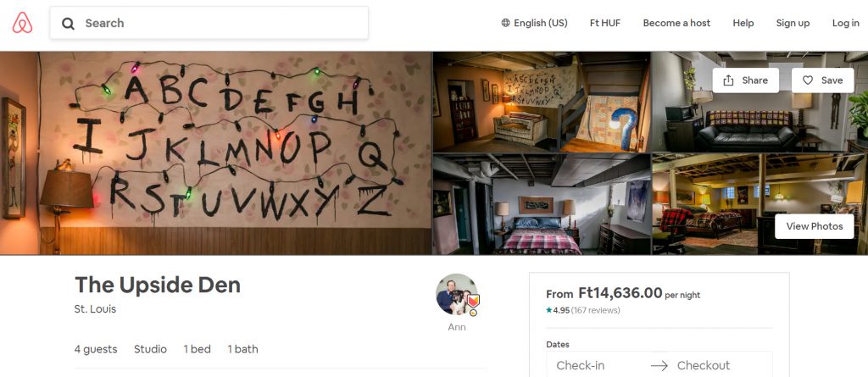Click the Sign up link

(x=793, y=23)
